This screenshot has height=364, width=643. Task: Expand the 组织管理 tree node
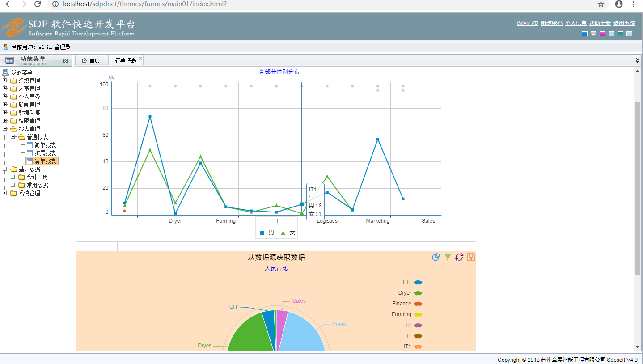pos(5,80)
